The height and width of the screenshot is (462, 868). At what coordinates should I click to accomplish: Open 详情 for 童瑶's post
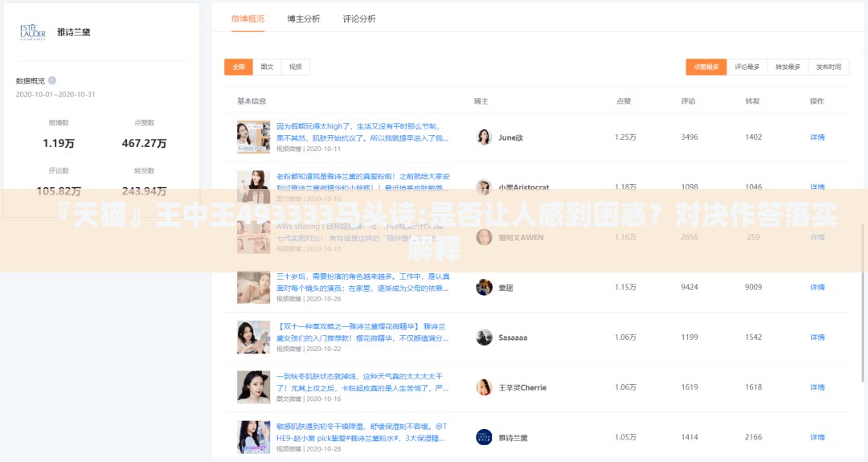[x=817, y=287]
